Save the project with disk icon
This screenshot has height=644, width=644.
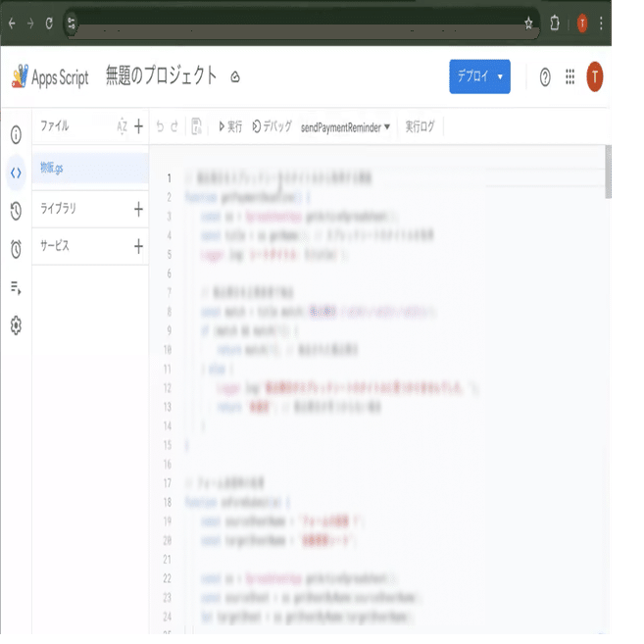(x=196, y=126)
